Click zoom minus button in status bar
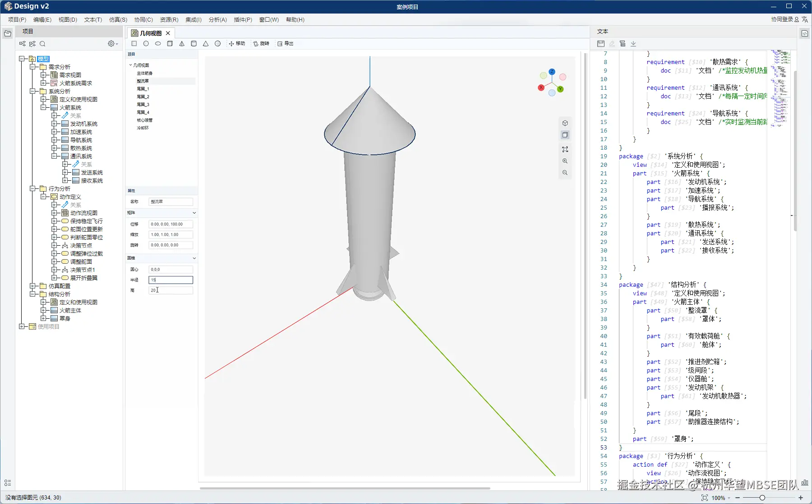The height and width of the screenshot is (504, 812). (738, 498)
